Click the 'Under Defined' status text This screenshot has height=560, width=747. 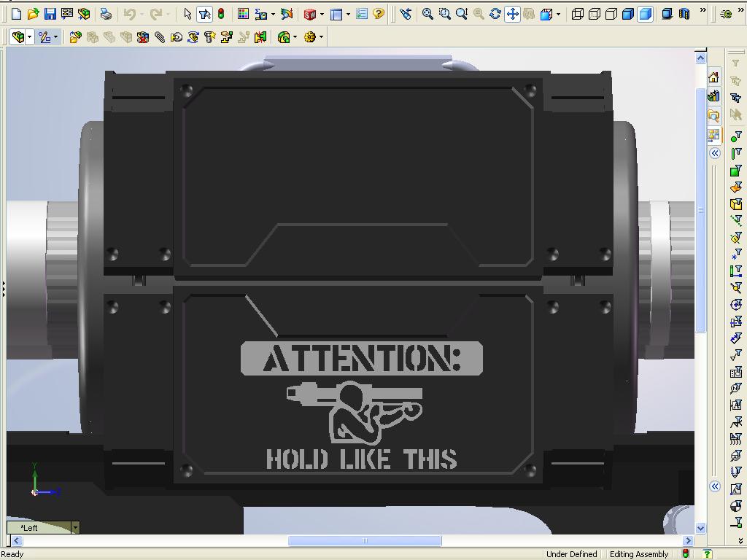(571, 554)
